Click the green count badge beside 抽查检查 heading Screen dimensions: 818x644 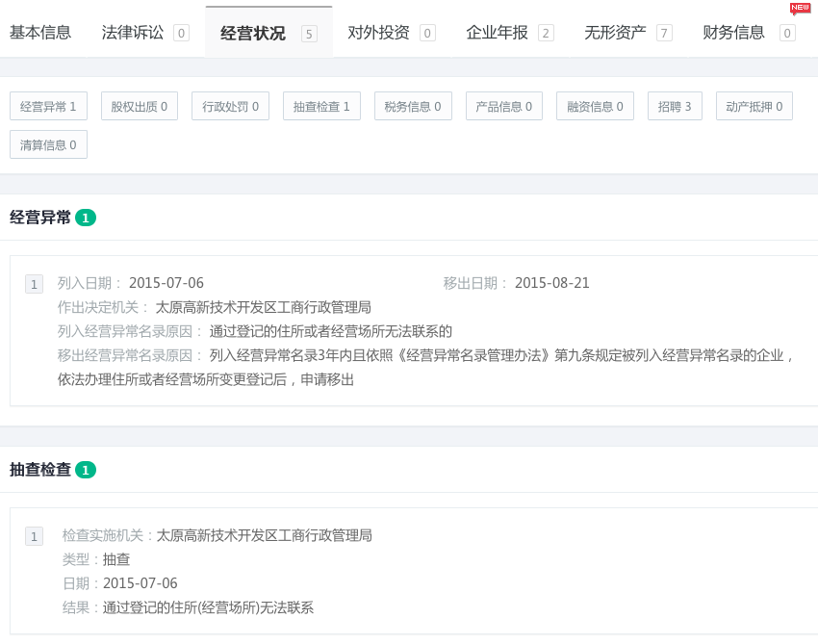coord(86,471)
